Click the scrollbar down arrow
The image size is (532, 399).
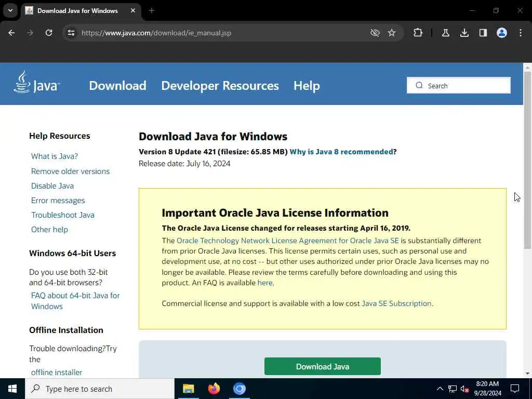tap(527, 374)
